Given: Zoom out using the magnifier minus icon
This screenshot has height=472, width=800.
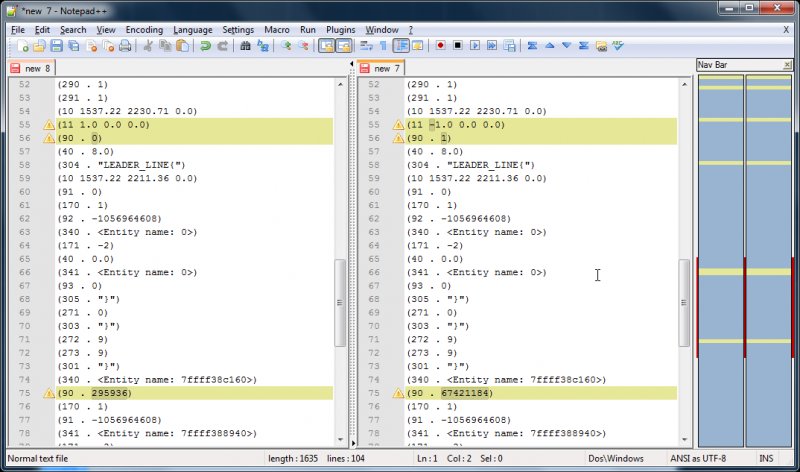Looking at the screenshot, I should [303, 46].
